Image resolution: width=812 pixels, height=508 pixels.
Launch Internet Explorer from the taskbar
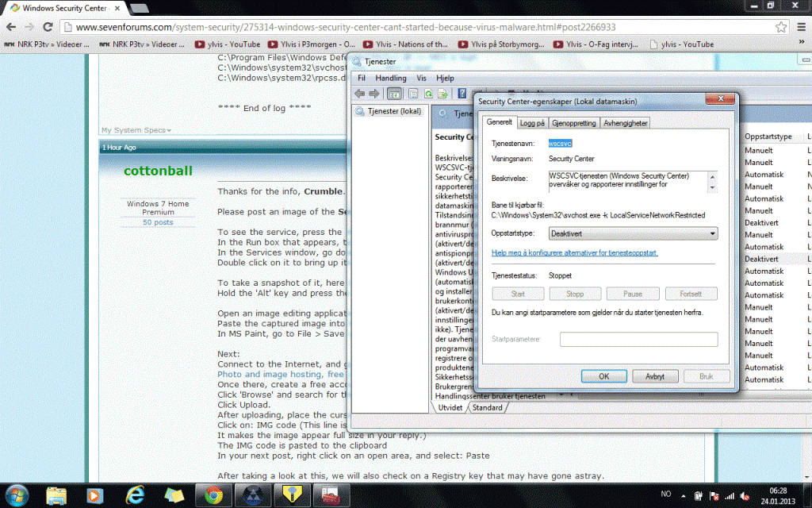(135, 495)
